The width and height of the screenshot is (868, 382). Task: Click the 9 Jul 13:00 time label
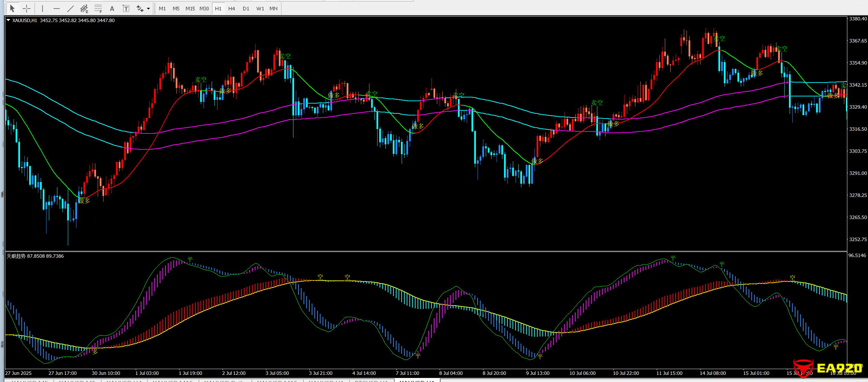pyautogui.click(x=538, y=373)
